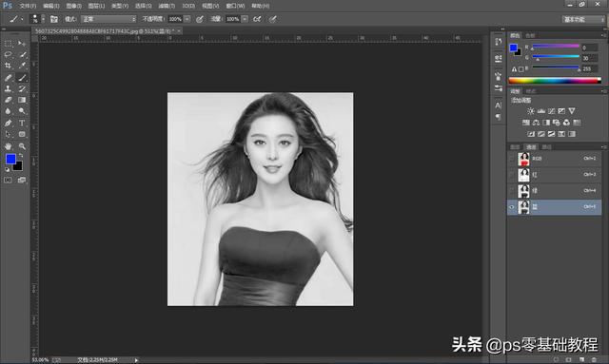Select the Lasso tool
The height and width of the screenshot is (364, 609).
click(x=8, y=55)
